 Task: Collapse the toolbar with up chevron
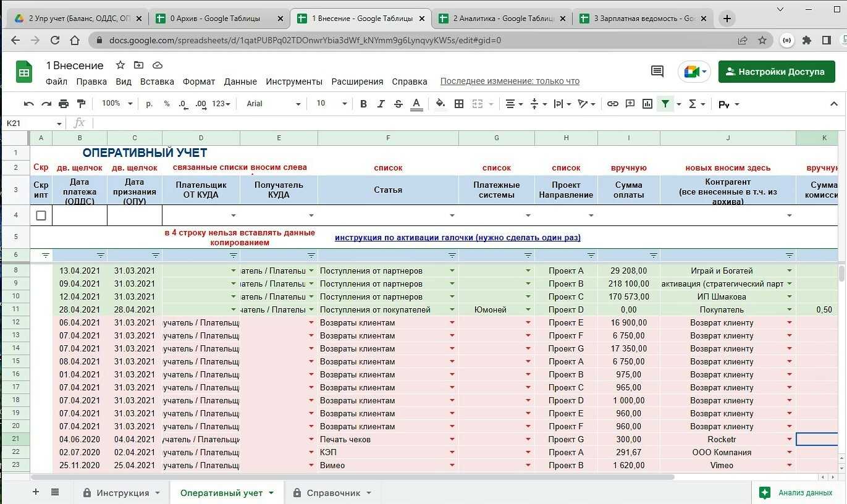coord(833,104)
